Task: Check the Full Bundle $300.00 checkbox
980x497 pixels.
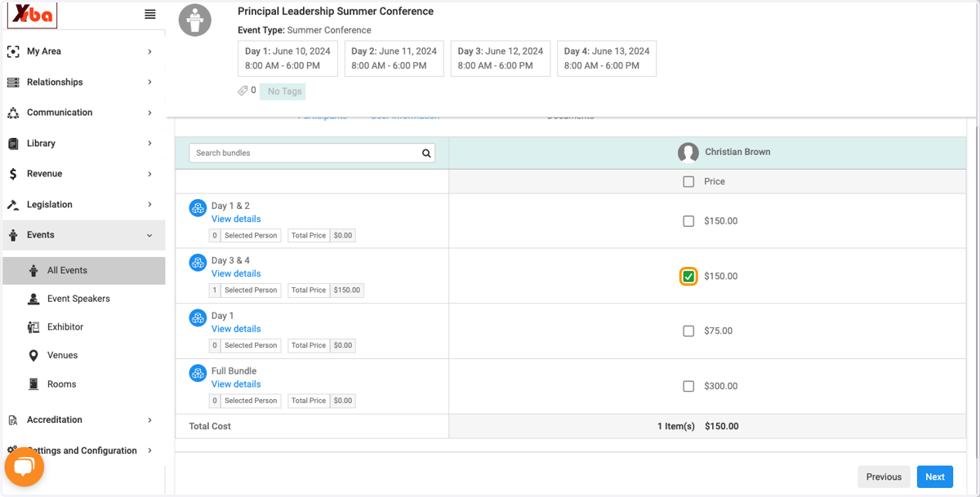Action: point(688,386)
